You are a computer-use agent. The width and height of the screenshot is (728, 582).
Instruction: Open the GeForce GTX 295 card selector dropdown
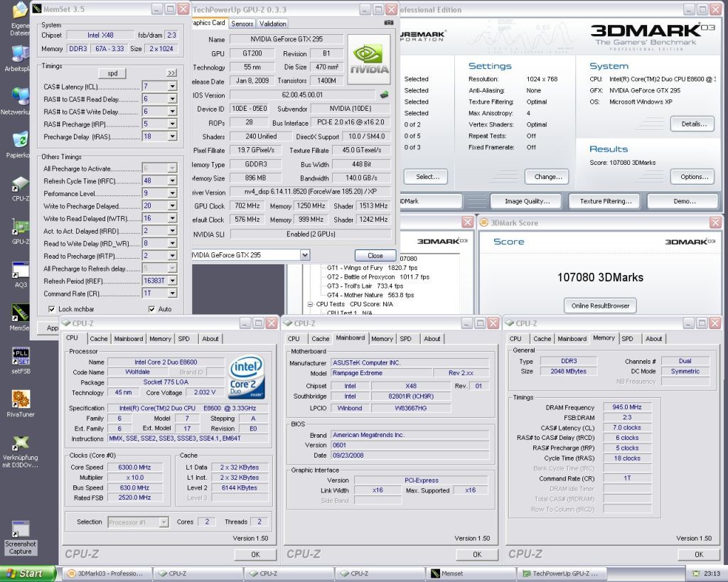(x=304, y=255)
